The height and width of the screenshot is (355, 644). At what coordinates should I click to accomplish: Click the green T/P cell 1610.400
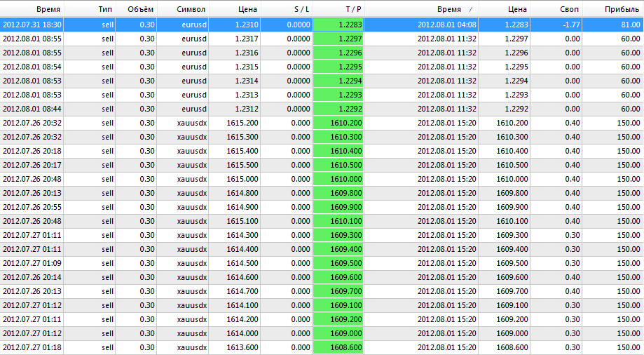coord(338,151)
